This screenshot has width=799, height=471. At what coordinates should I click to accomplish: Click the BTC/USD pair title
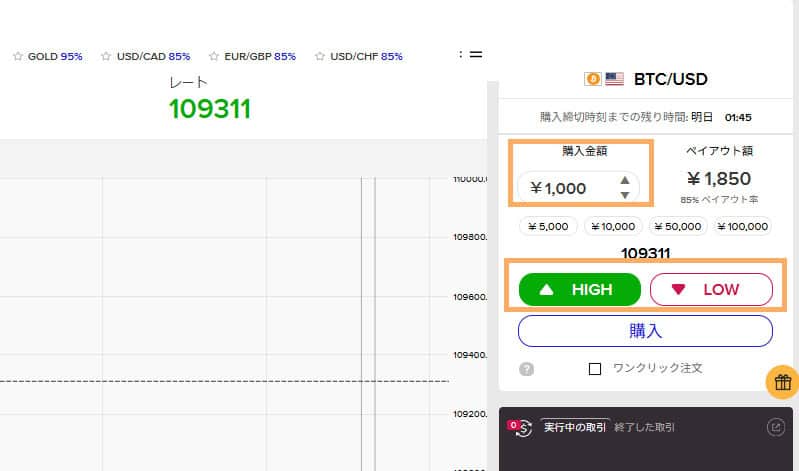tap(671, 79)
